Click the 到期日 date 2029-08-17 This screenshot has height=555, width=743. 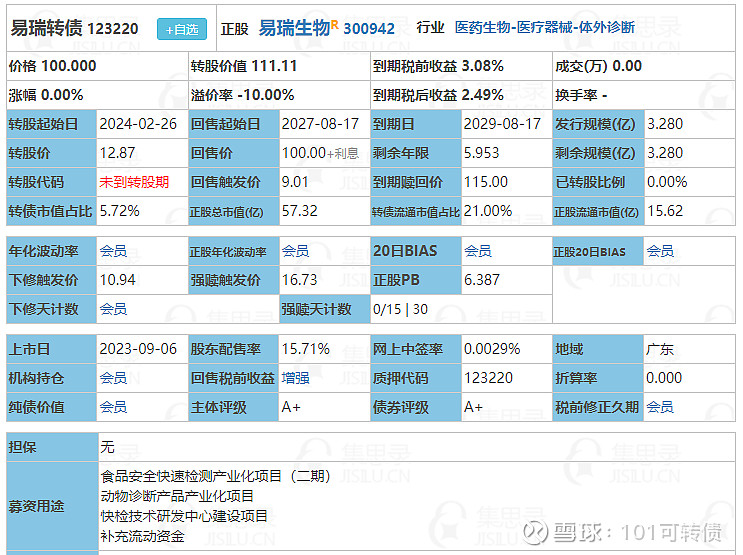tap(502, 124)
